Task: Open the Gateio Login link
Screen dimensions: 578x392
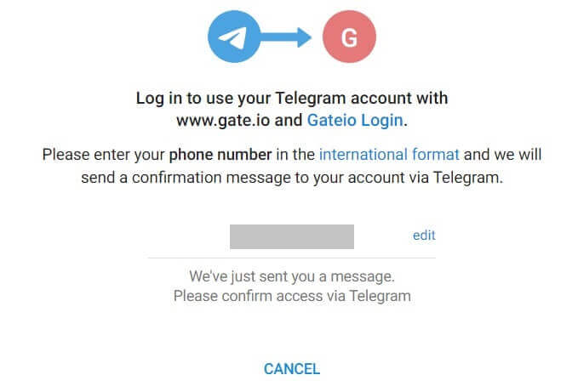Action: 356,121
